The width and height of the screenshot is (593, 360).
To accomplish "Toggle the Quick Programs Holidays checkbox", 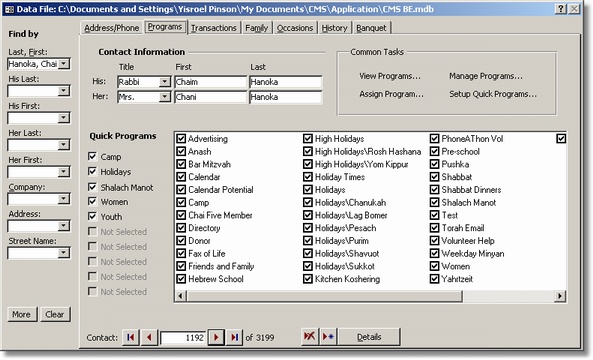I will click(x=92, y=171).
